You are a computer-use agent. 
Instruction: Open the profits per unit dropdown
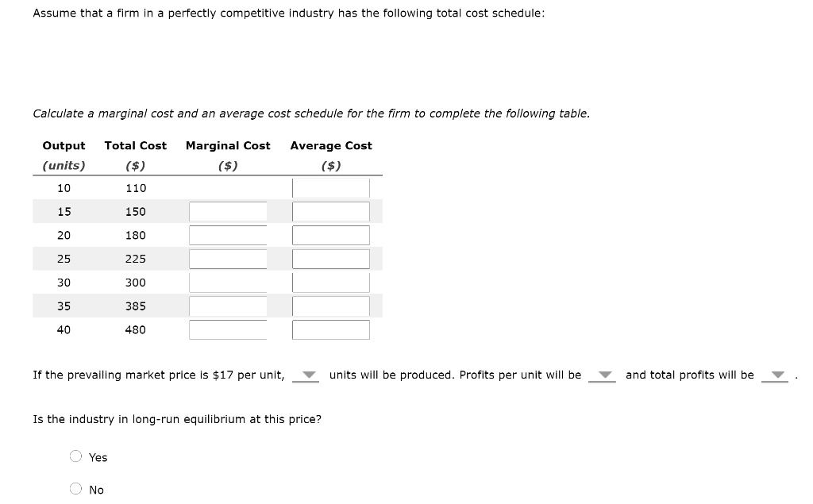click(602, 375)
